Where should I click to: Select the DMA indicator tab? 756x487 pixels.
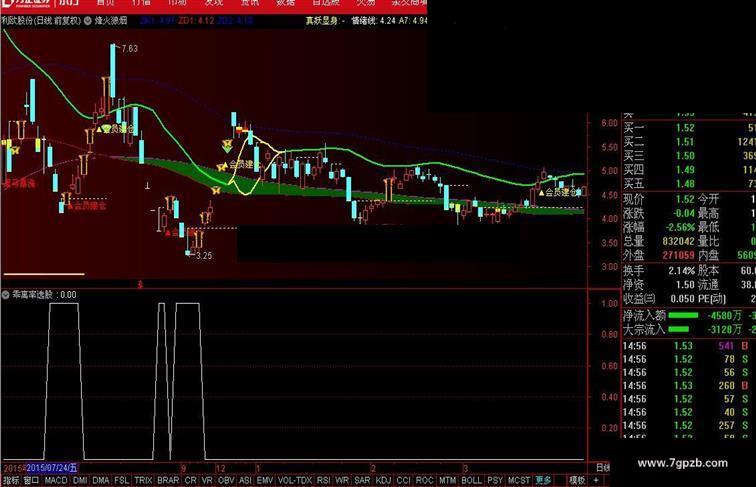pyautogui.click(x=100, y=480)
